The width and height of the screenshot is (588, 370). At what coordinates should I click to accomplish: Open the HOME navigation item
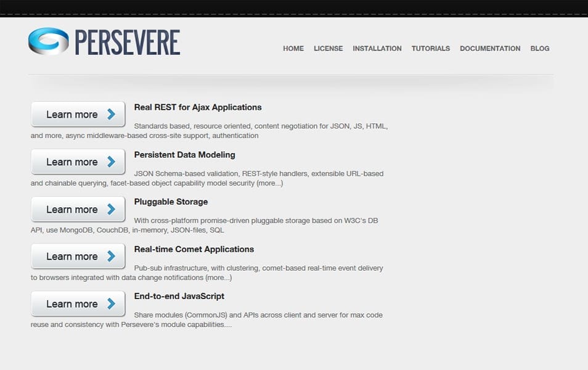(293, 49)
